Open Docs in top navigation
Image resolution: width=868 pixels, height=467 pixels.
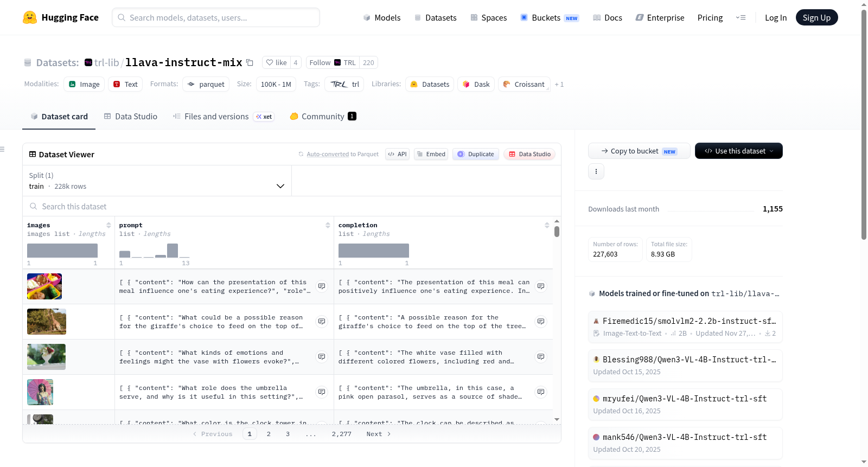coord(608,17)
